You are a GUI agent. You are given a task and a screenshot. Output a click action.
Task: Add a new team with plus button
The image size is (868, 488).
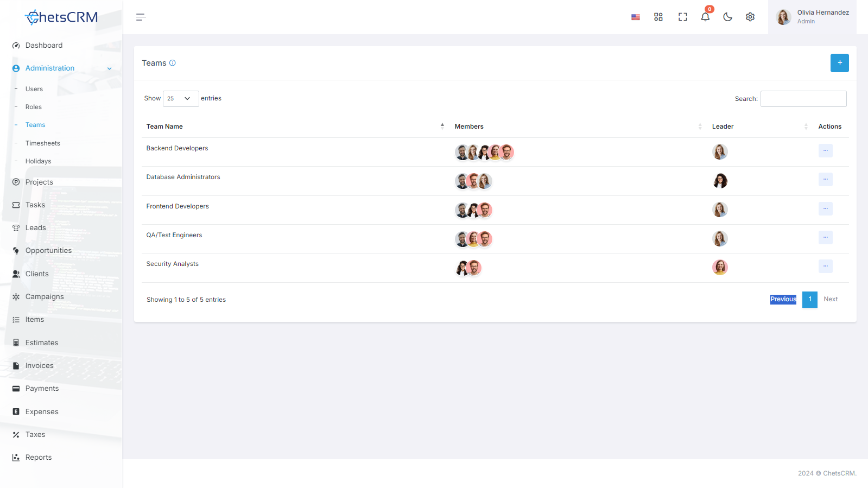click(839, 63)
